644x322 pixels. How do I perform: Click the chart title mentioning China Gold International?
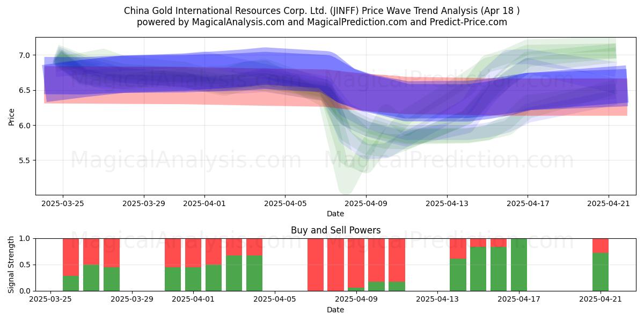(x=322, y=11)
